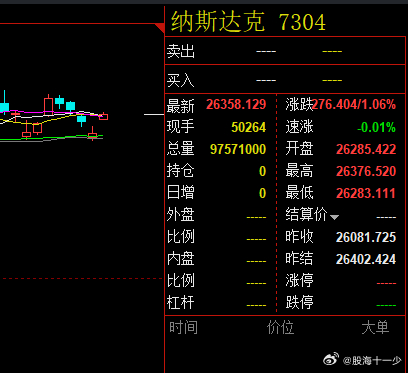Click the 价位 column header
This screenshot has height=373, width=408.
coord(280,327)
